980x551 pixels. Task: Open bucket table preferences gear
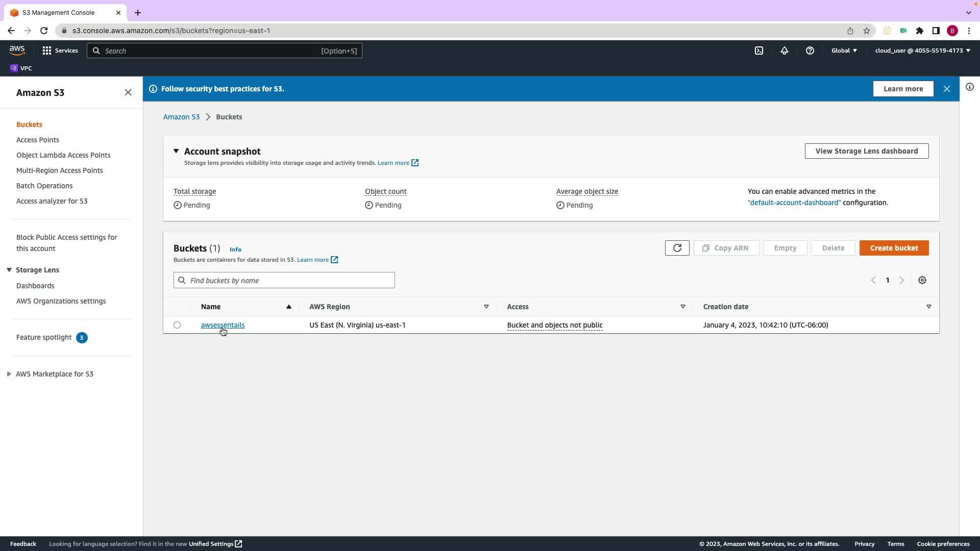(922, 280)
